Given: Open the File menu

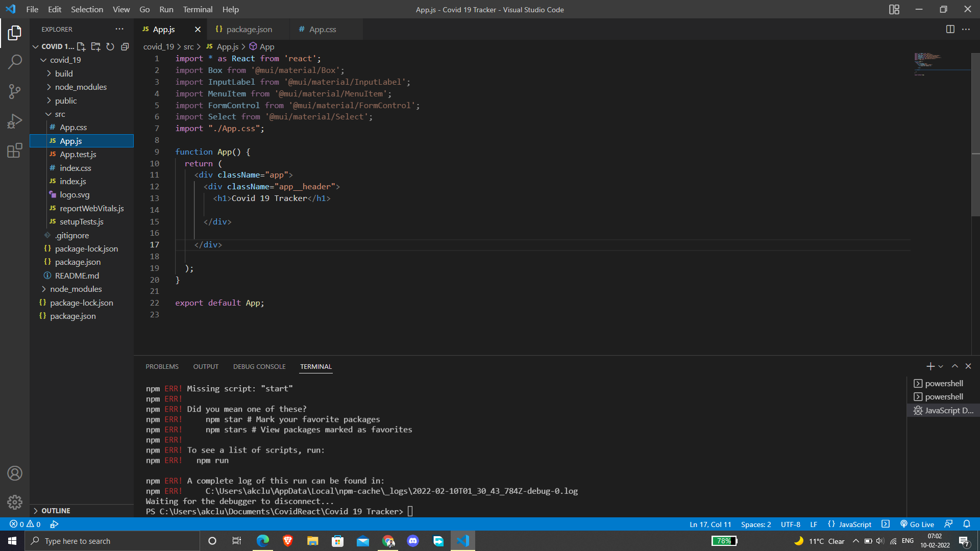Looking at the screenshot, I should [x=32, y=9].
